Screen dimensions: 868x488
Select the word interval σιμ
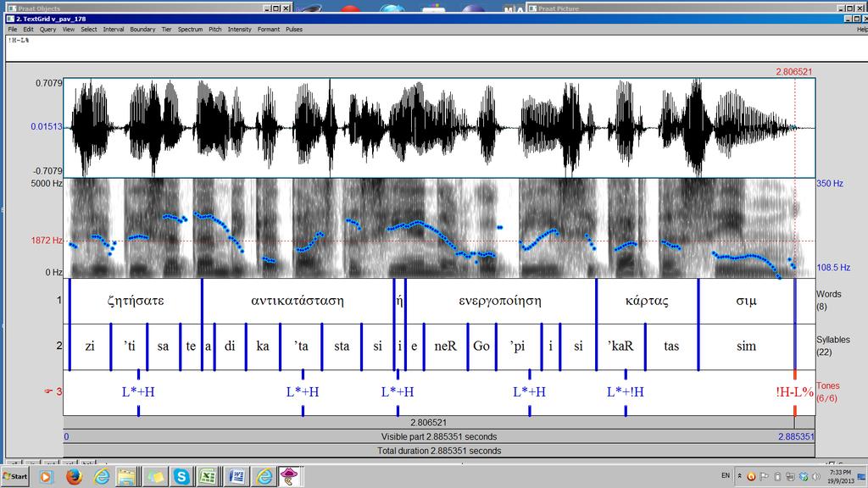pos(746,301)
